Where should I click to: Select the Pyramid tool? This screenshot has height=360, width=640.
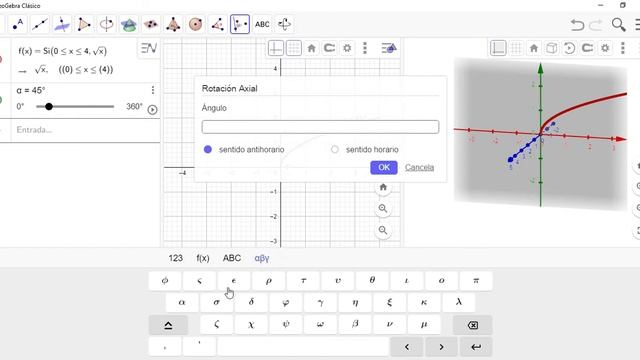click(173, 24)
